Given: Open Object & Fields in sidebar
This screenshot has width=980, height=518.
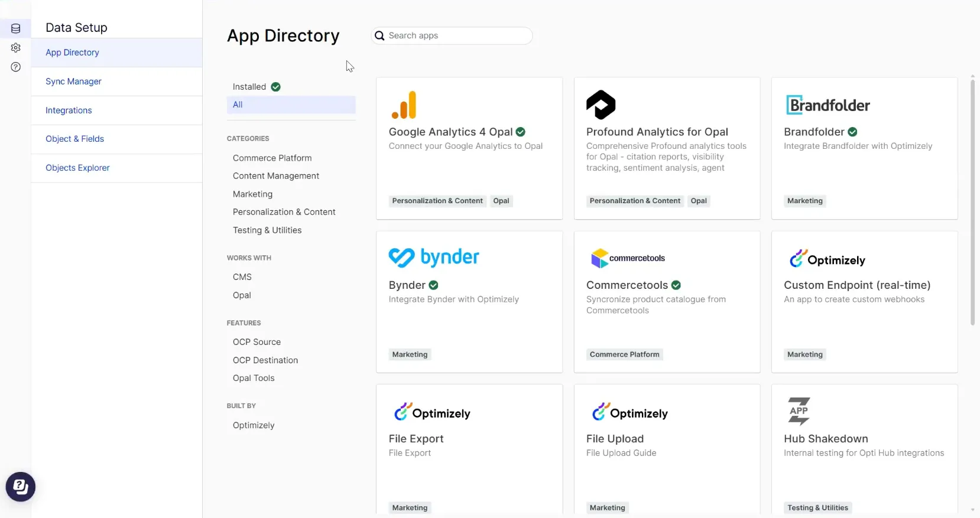Looking at the screenshot, I should click(116, 139).
